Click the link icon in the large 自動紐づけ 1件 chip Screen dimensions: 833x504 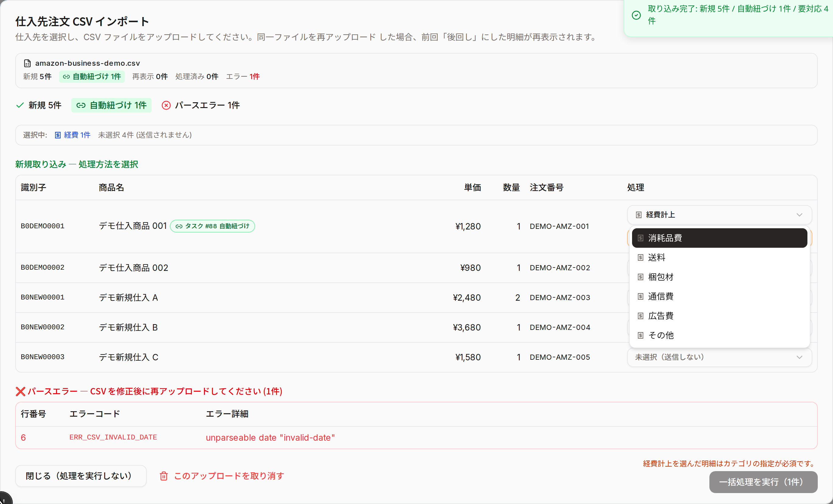click(x=81, y=105)
